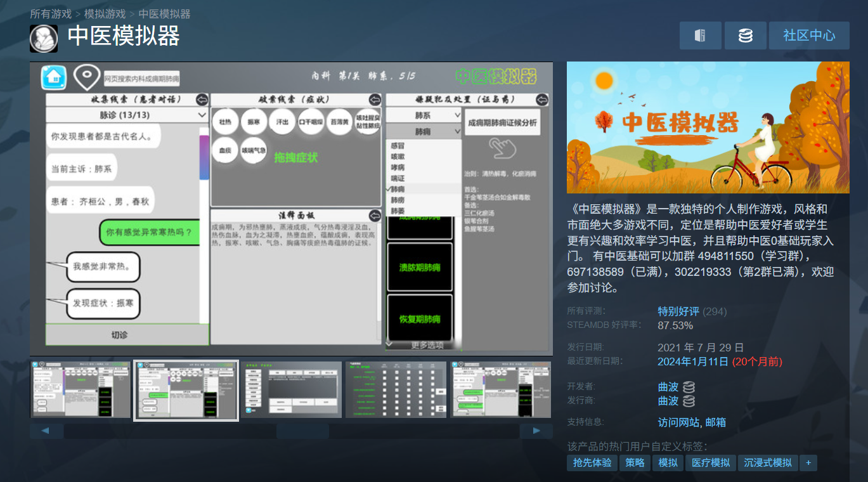Image resolution: width=868 pixels, height=482 pixels.
Task: Open the 肺痈 dropdown
Action: tap(424, 132)
